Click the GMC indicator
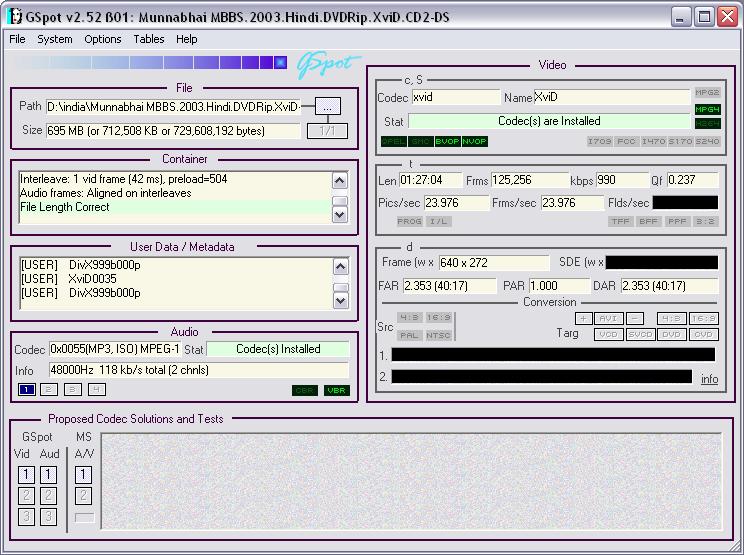 pyautogui.click(x=421, y=141)
